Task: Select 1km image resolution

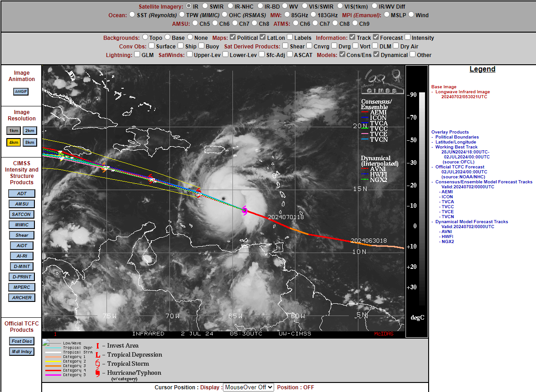Action: tap(14, 130)
